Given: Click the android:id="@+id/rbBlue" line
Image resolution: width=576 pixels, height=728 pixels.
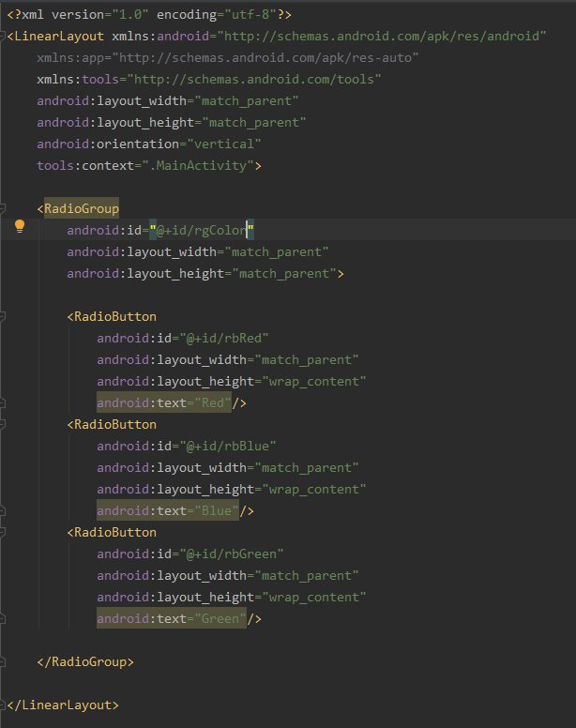Looking at the screenshot, I should [186, 447].
